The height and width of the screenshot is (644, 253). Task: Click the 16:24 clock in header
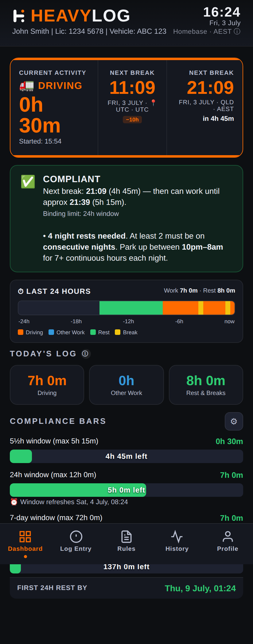click(222, 12)
